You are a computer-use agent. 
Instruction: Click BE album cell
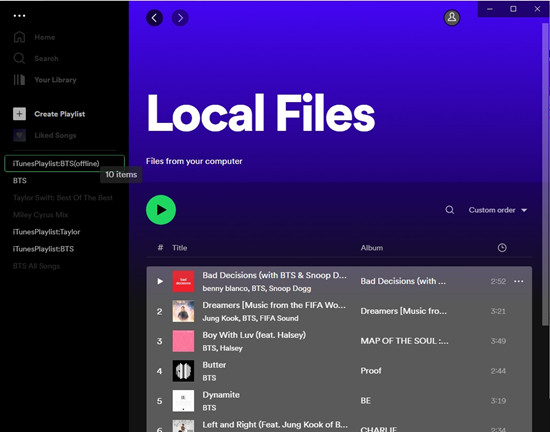click(x=365, y=401)
